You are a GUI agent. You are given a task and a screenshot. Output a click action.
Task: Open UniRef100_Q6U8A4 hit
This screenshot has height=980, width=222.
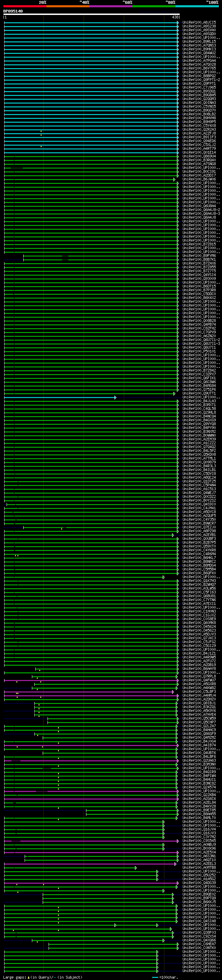(x=199, y=206)
